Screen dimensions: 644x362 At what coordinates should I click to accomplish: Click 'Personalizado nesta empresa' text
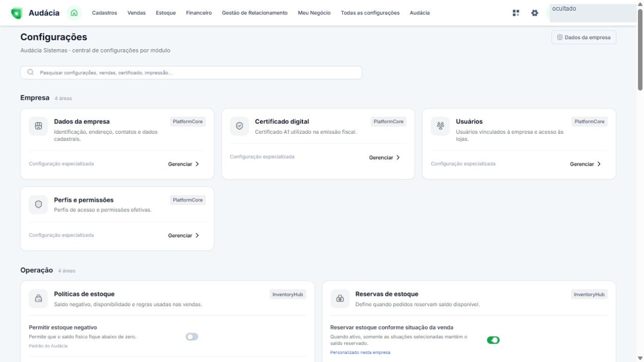(x=360, y=352)
